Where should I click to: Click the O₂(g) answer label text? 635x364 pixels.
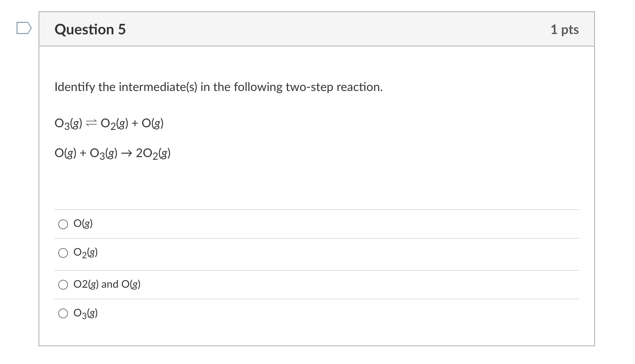click(x=86, y=253)
